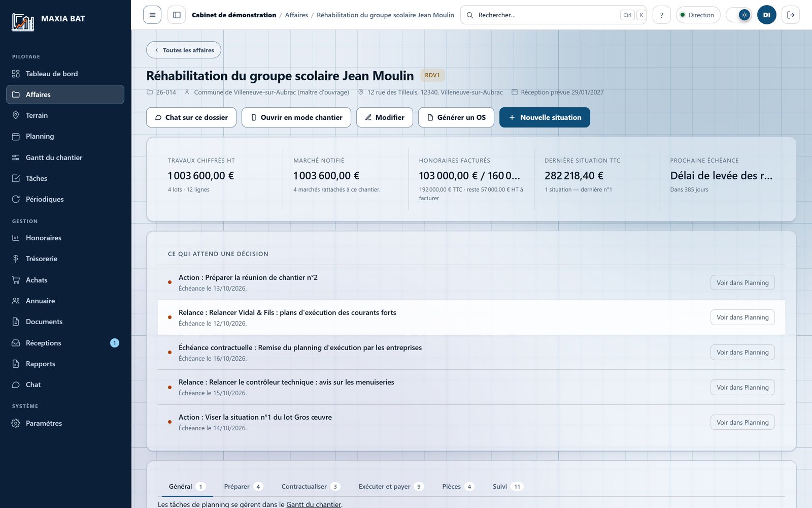Open Chat in sidebar

coord(65,385)
